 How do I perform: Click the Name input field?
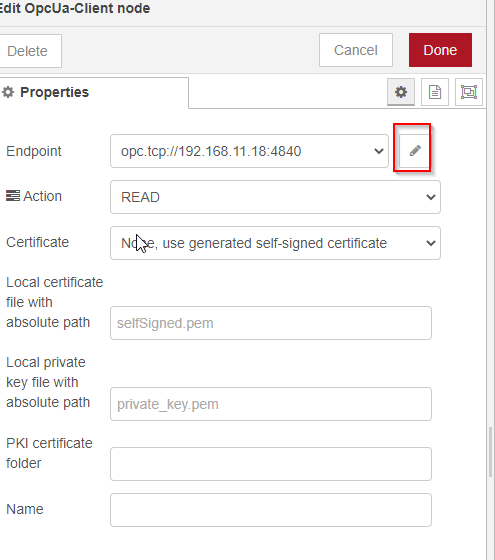(271, 510)
